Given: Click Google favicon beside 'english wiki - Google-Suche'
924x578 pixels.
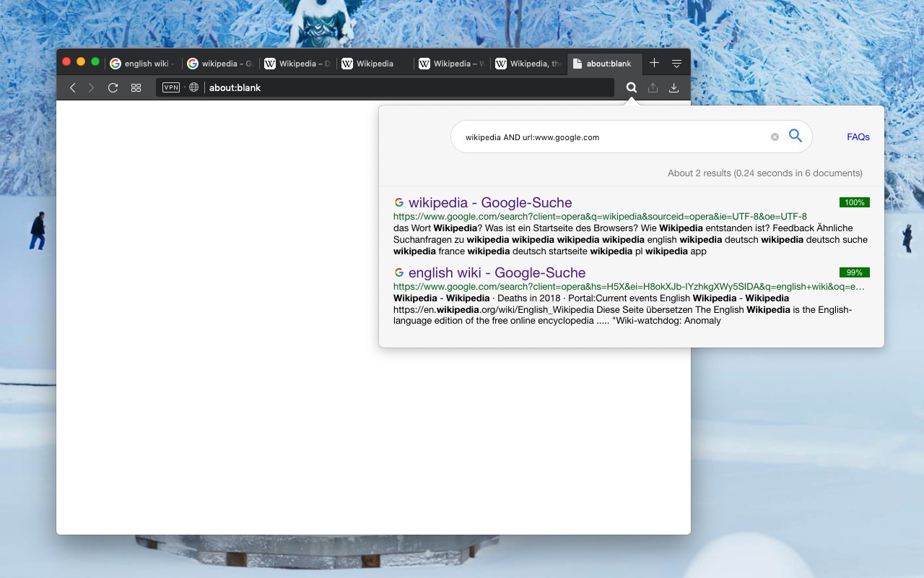Looking at the screenshot, I should coord(399,272).
